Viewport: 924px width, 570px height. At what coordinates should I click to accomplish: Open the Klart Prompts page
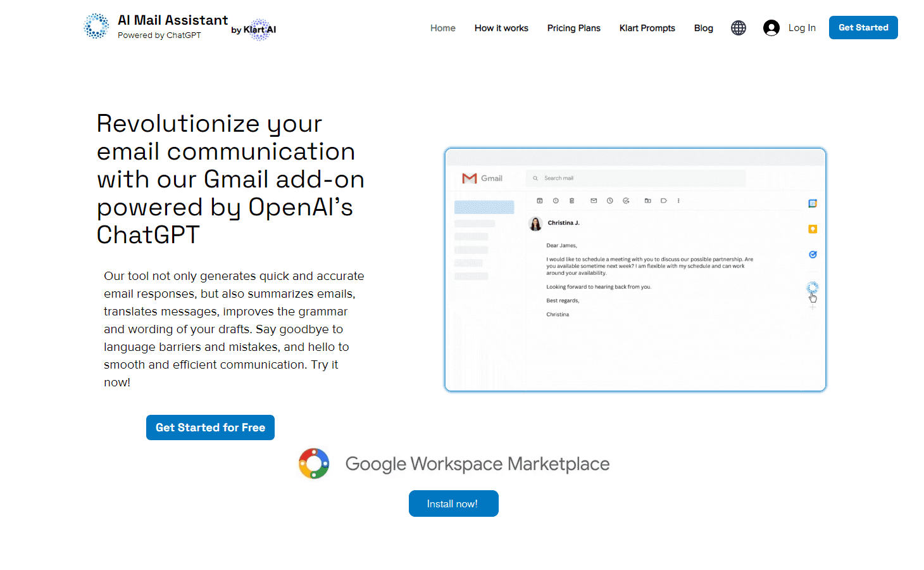coord(647,28)
